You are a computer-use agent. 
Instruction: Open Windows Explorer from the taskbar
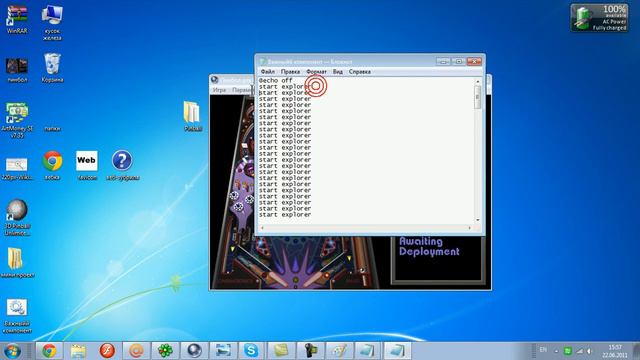78,351
